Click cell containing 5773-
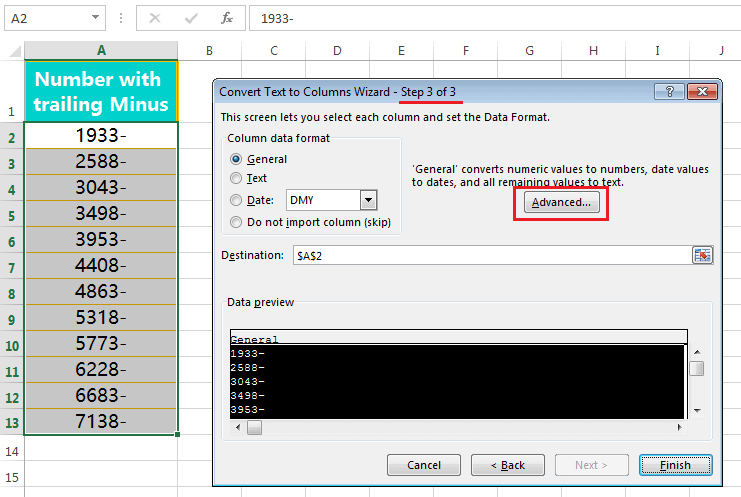 tap(101, 343)
